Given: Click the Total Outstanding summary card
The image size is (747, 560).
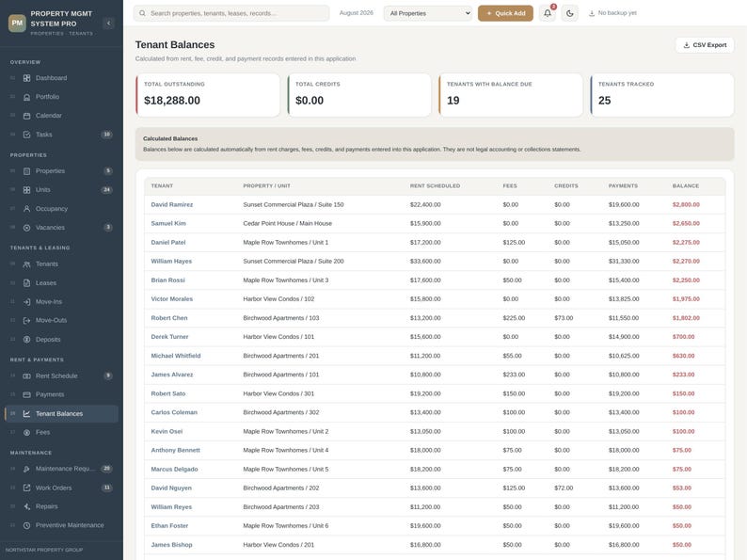Looking at the screenshot, I should [x=208, y=95].
